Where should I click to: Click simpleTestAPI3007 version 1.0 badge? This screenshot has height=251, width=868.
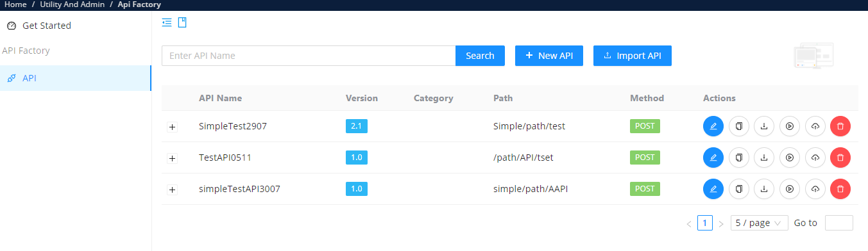coord(357,189)
